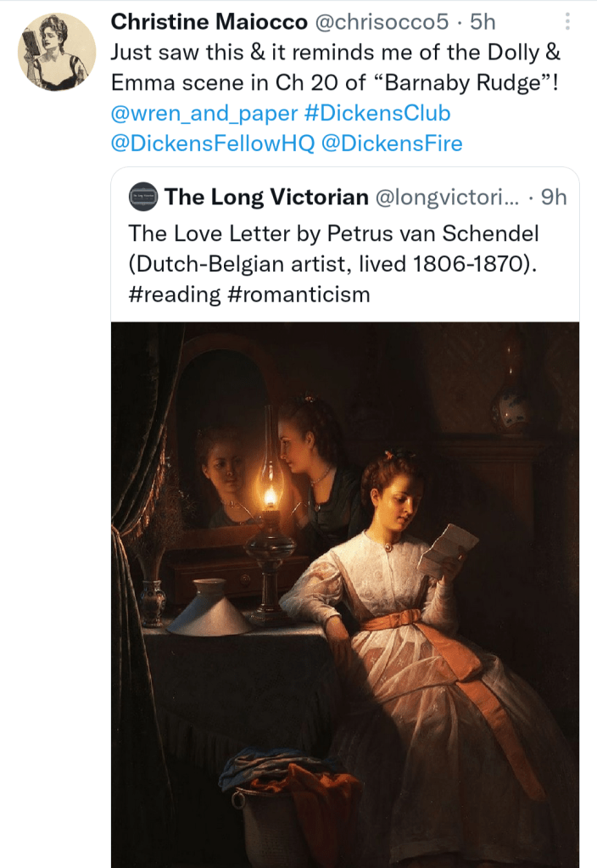Open Christine Maiocco's profile avatar
Screen dimensions: 597x868
[x=56, y=52]
